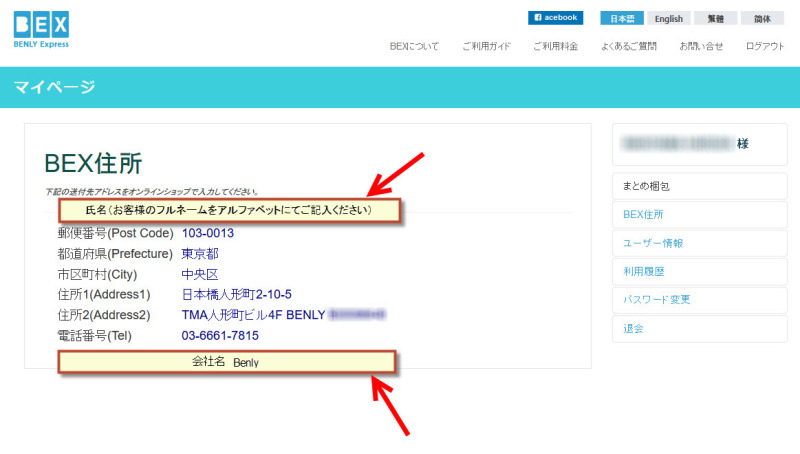Screen dimensions: 800x454
Task: Select the postal code 103-0013
Action: [208, 233]
